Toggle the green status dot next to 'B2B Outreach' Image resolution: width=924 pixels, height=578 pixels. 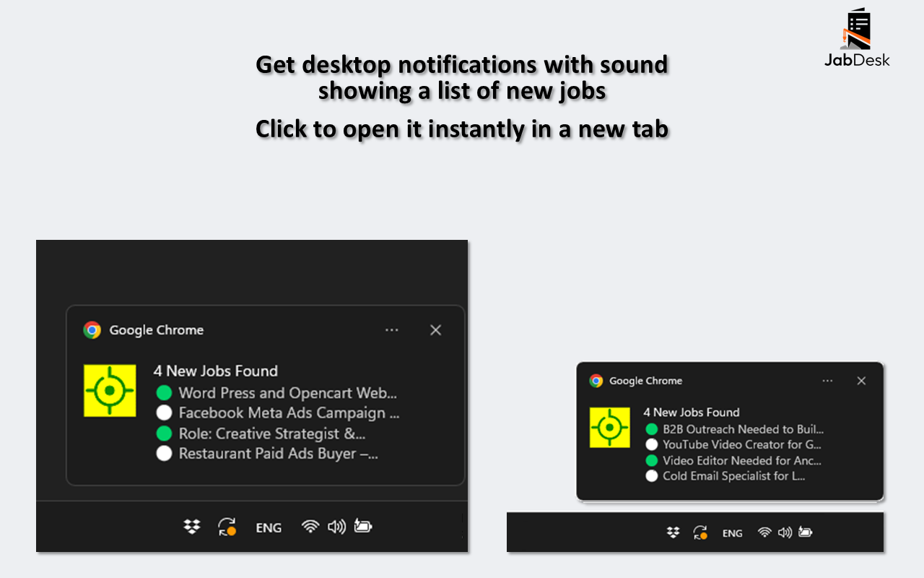click(x=652, y=429)
